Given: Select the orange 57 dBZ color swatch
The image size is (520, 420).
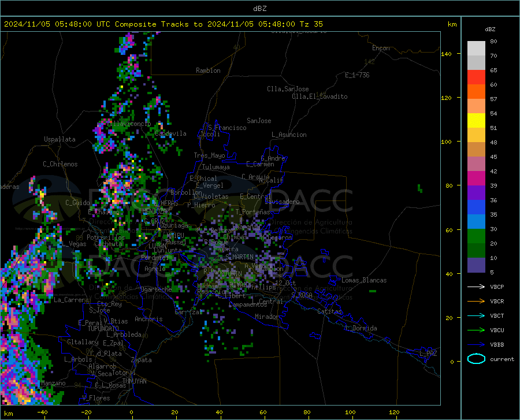Looking at the screenshot, I should (476, 92).
